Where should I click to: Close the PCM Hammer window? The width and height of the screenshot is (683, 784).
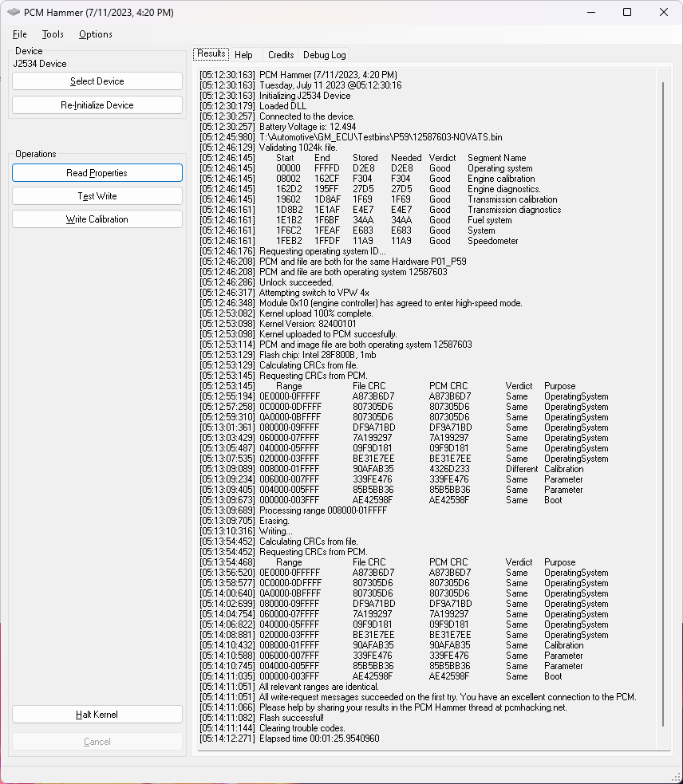(664, 12)
